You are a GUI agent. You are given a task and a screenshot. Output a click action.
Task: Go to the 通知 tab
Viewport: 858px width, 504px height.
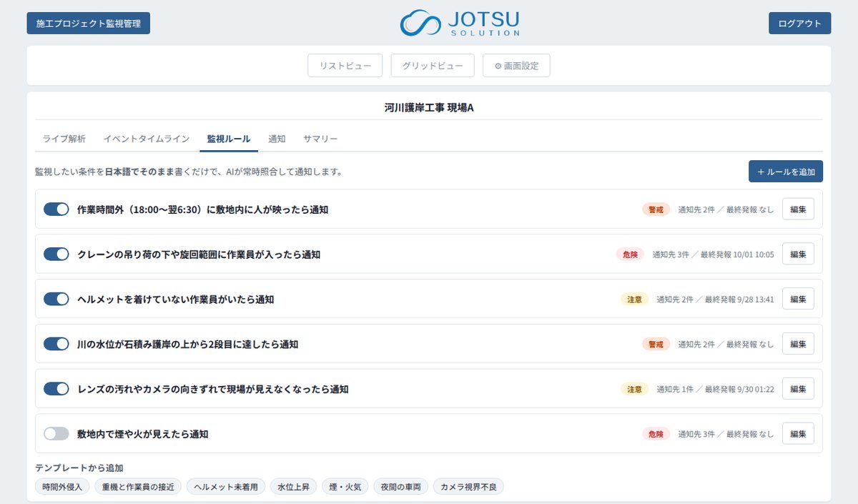[x=277, y=139]
